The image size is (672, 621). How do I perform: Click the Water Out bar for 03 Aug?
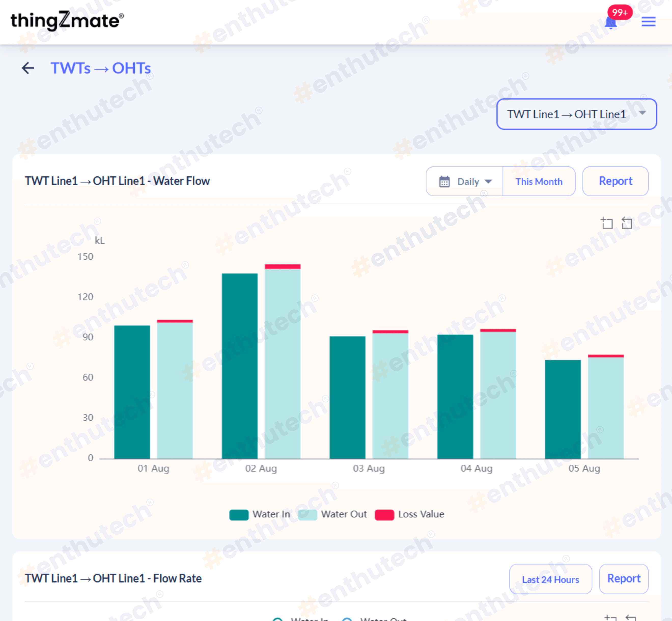(x=390, y=396)
